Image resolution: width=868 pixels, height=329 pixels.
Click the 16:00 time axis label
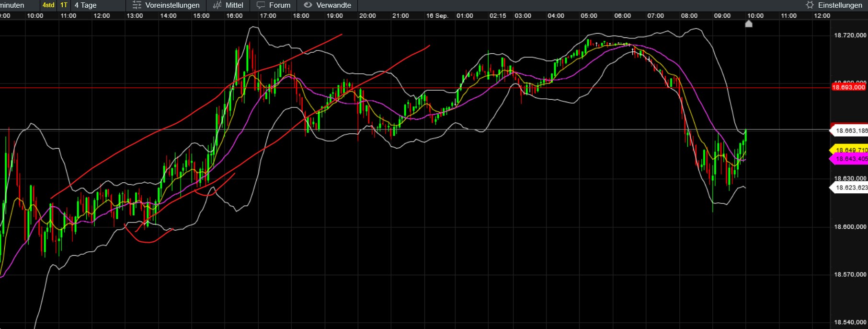click(234, 16)
